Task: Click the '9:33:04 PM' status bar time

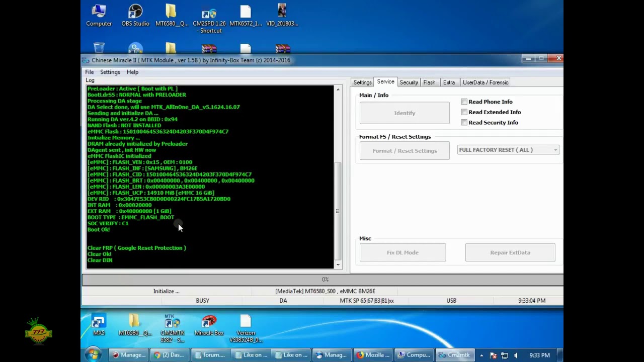Action: pos(532,301)
